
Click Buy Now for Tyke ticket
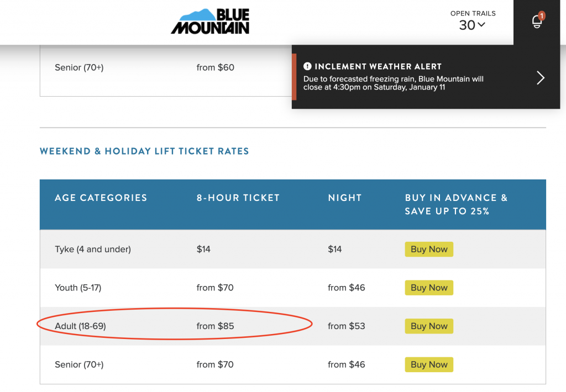(429, 249)
